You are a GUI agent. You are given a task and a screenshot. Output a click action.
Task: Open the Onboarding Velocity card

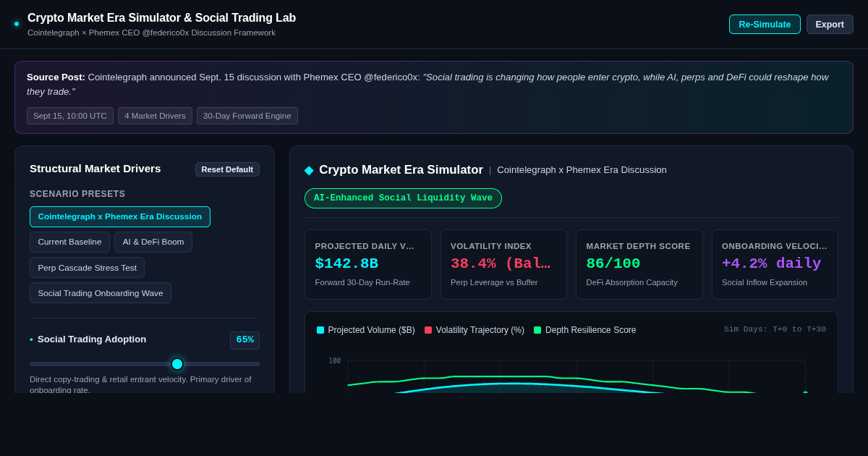[x=775, y=264]
